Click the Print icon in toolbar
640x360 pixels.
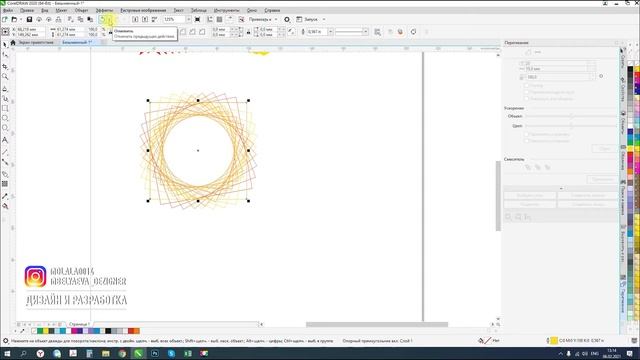coord(58,19)
